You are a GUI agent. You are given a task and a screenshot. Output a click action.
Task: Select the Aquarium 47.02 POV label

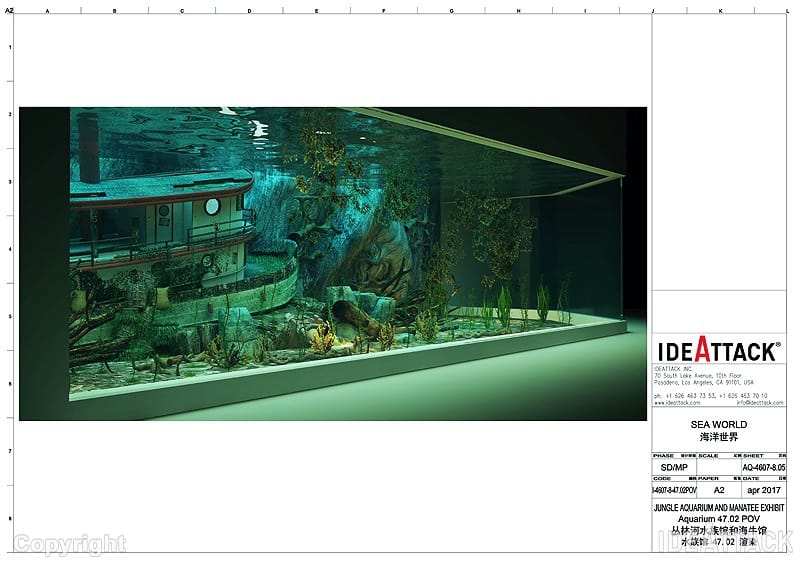[x=719, y=520]
